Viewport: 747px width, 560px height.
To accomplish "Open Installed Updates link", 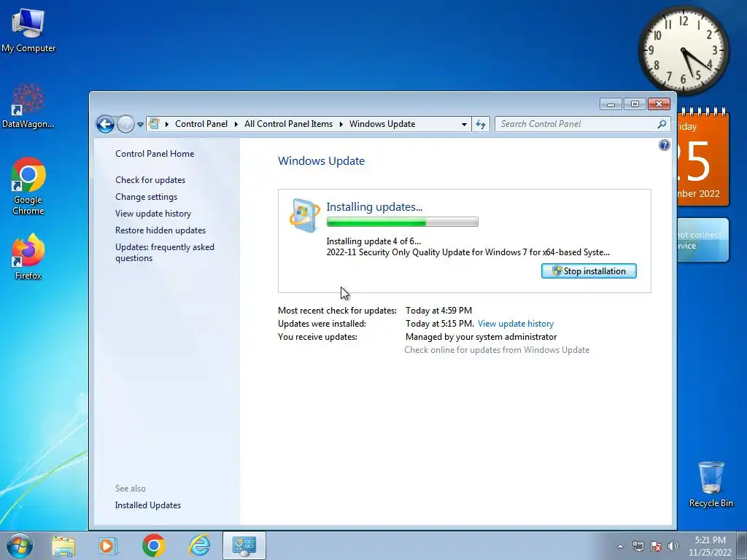I will tap(147, 505).
